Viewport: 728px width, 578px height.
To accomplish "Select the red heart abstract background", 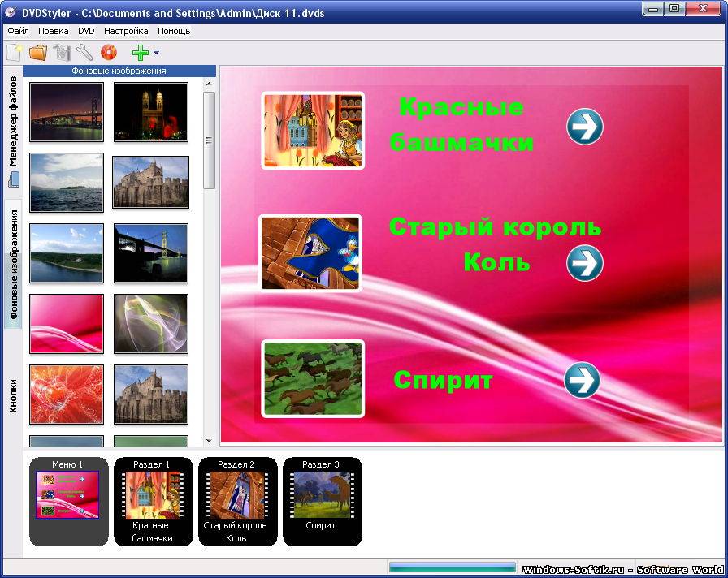I will pos(67,395).
